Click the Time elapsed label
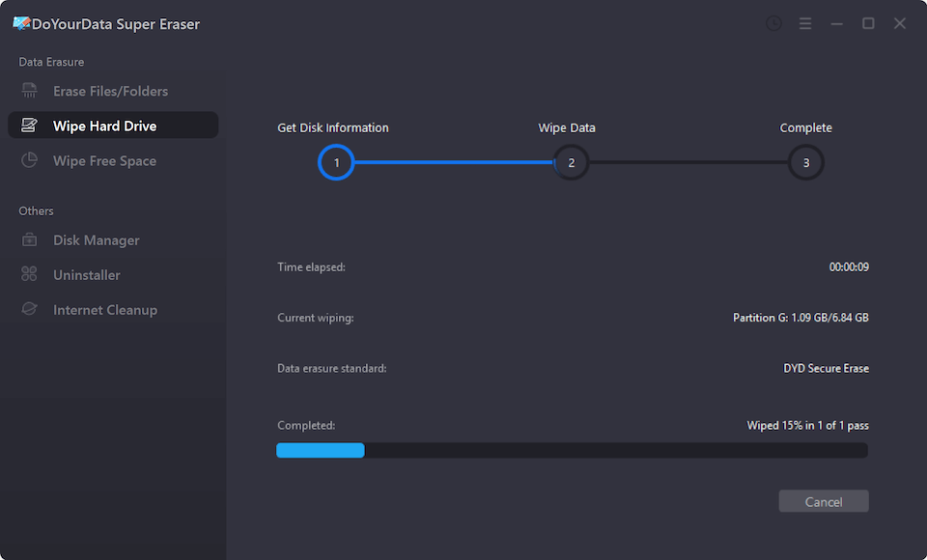The image size is (927, 560). [x=311, y=266]
